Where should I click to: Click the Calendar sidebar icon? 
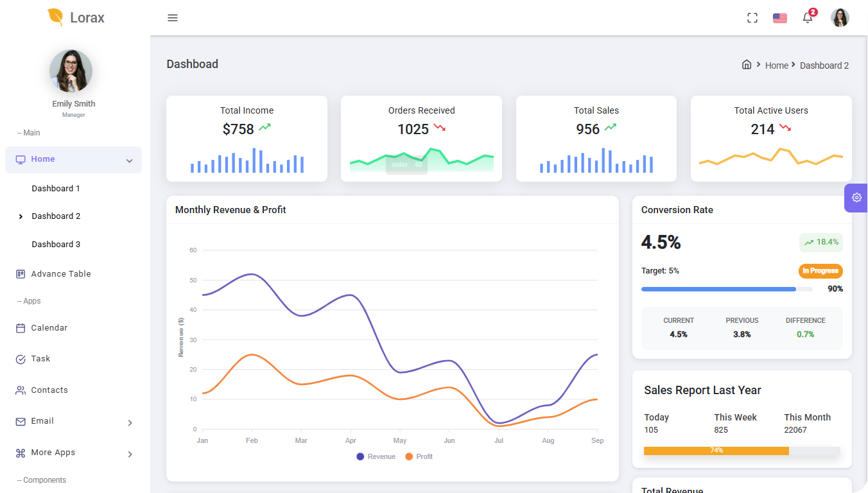[21, 328]
